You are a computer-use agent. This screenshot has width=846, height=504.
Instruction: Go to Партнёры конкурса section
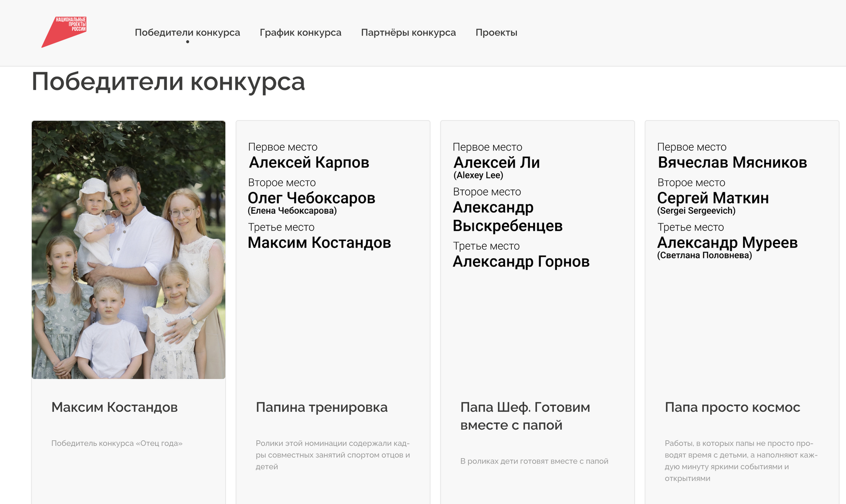[408, 33]
